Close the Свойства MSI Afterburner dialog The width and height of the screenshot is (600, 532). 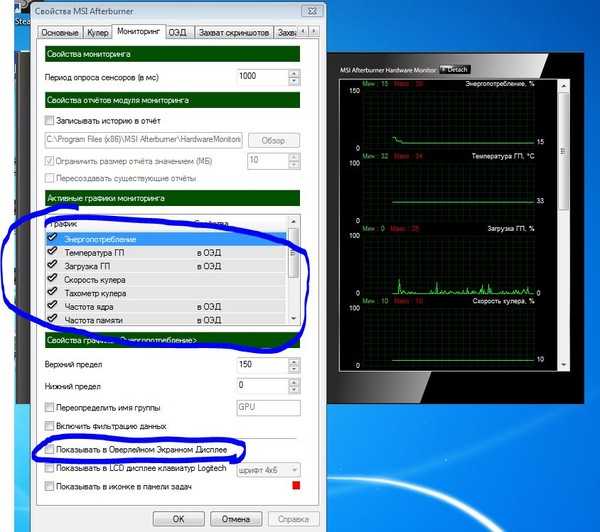point(312,11)
